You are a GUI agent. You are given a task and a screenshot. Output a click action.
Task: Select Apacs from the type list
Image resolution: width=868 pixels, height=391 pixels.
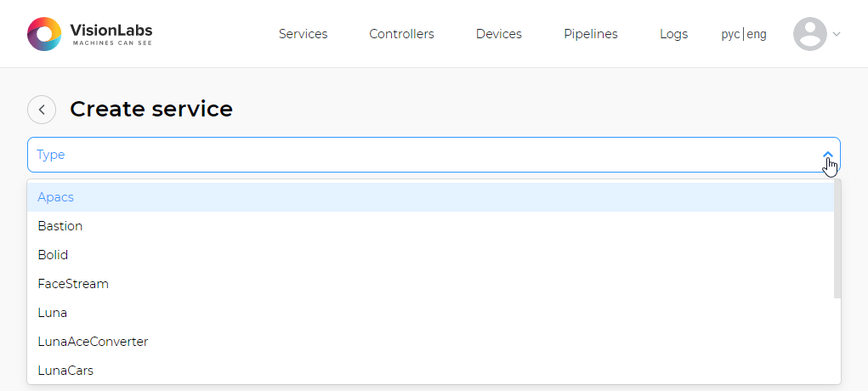[56, 197]
